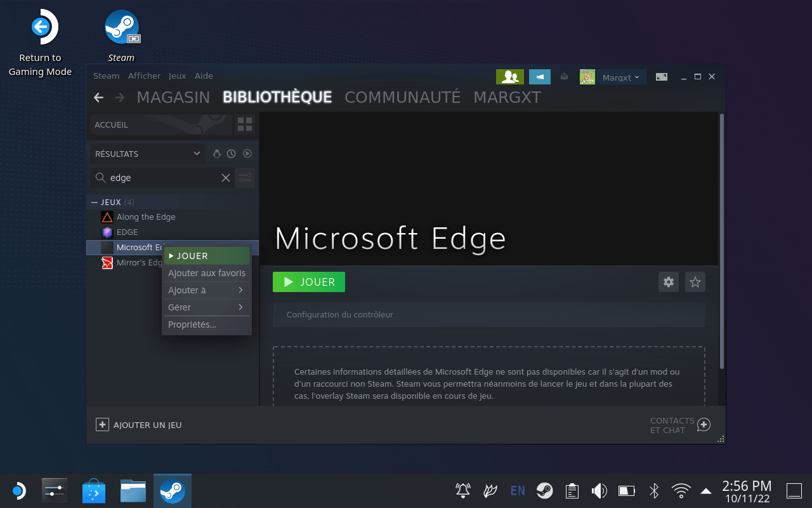Image resolution: width=812 pixels, height=508 pixels.
Task: Go back with the navigation arrow
Action: click(98, 97)
